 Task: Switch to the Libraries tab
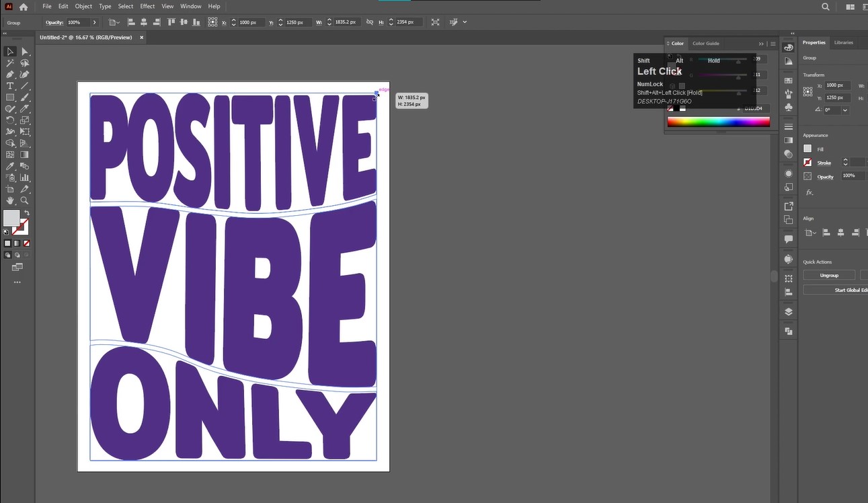point(844,42)
